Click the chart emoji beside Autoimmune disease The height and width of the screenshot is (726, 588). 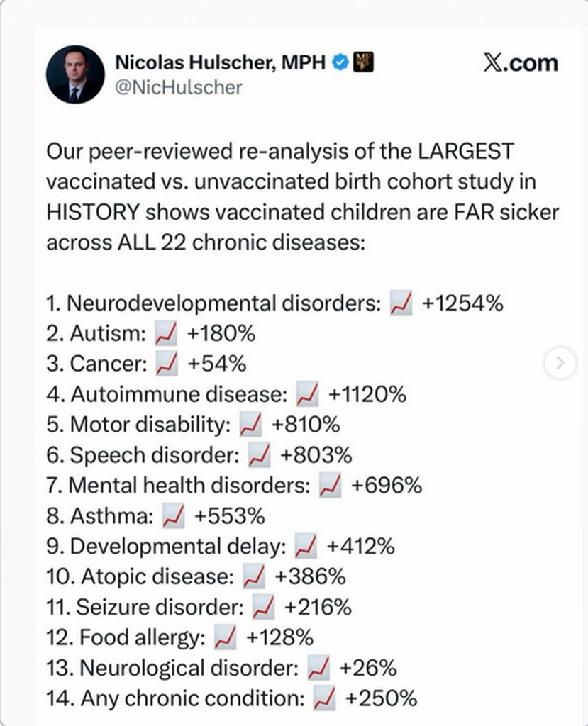pyautogui.click(x=306, y=394)
